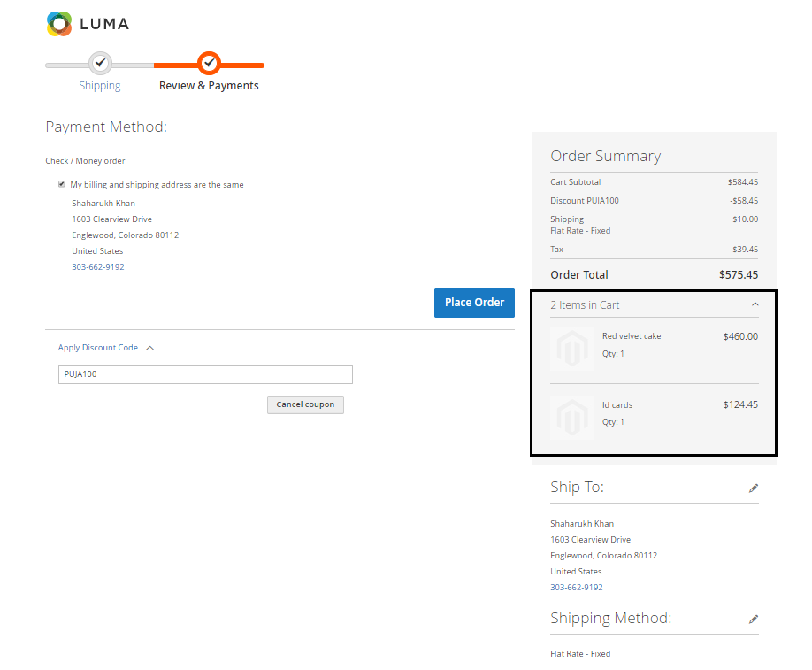Uncheck billing and shipping address same checkbox
812x670 pixels.
[62, 184]
